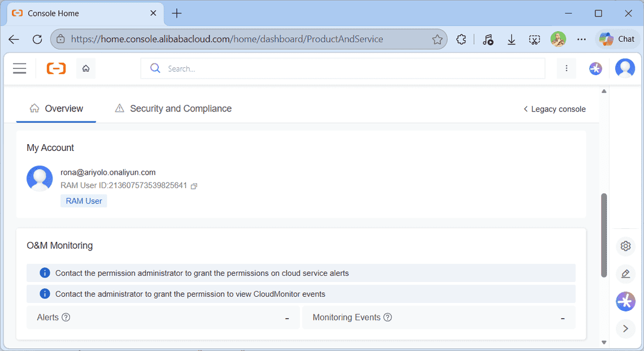This screenshot has width=644, height=351.
Task: Bookmark this page with star icon
Action: tap(437, 40)
